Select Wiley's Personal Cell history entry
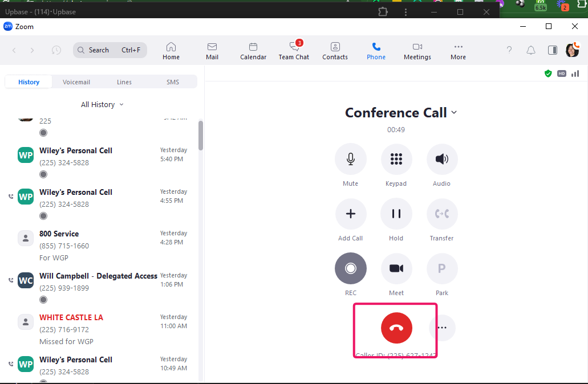The image size is (588, 384). pos(75,154)
